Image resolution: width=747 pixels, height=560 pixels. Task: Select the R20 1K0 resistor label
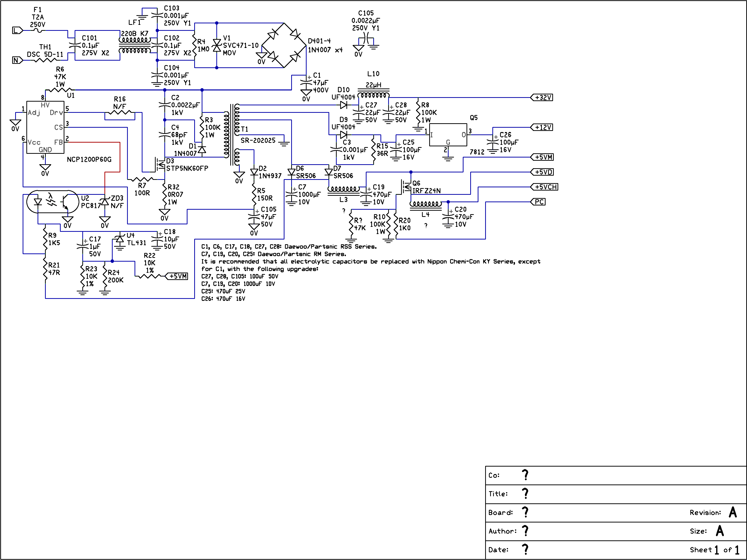coord(405,224)
